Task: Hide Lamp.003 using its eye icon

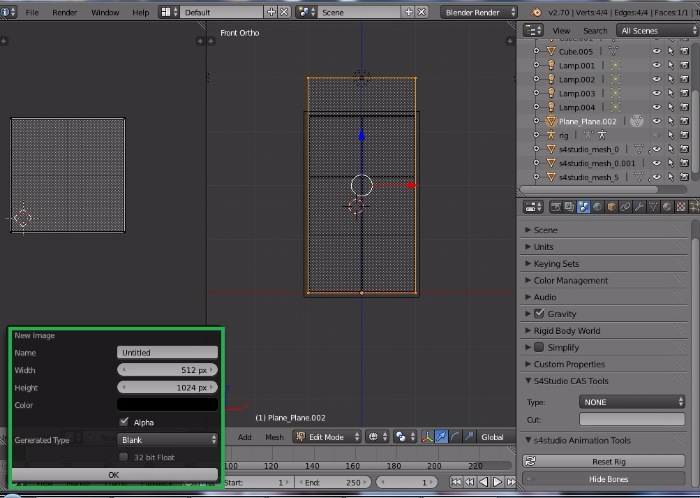Action: coord(657,93)
